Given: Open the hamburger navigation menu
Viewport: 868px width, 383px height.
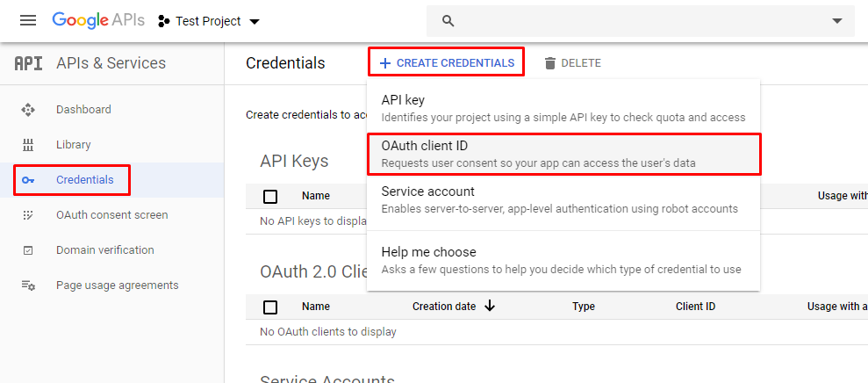Looking at the screenshot, I should tap(28, 21).
